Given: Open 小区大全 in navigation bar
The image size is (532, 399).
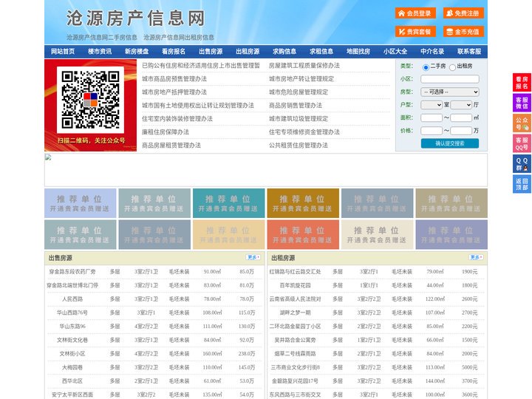Looking at the screenshot, I should 395,52.
